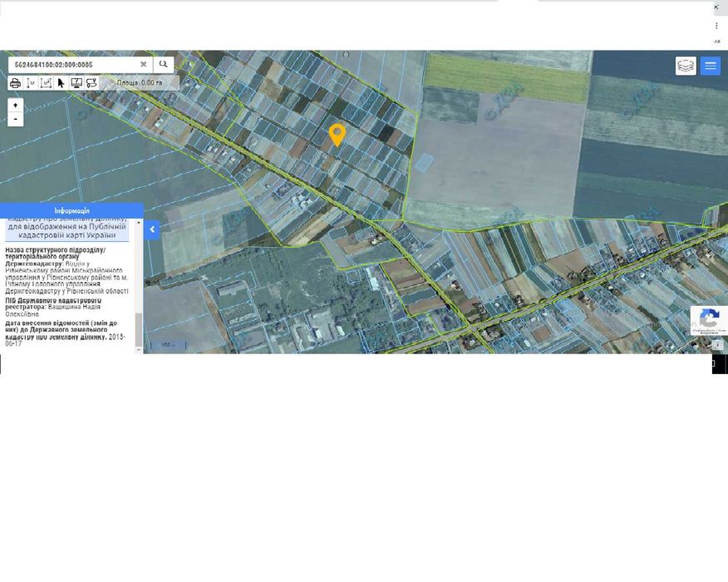Open browser three-dot options menu

[716, 26]
